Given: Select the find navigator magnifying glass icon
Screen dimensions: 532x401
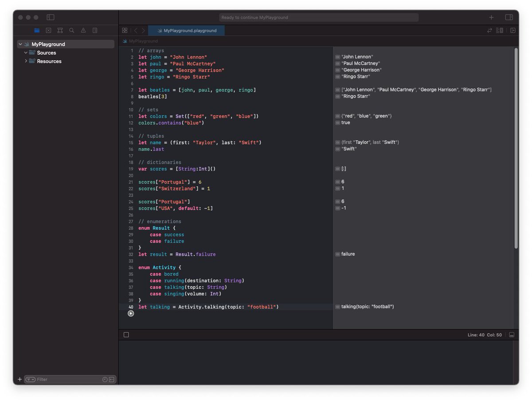Looking at the screenshot, I should coord(71,30).
